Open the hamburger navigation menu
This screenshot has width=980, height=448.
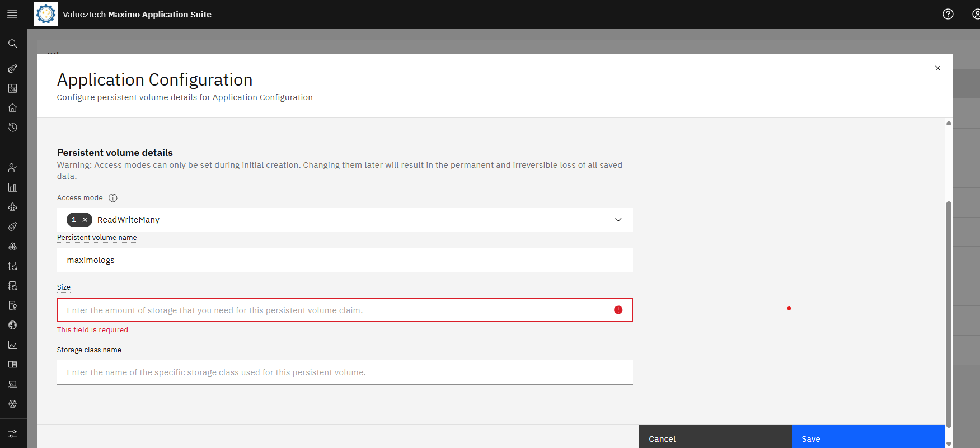pos(12,14)
